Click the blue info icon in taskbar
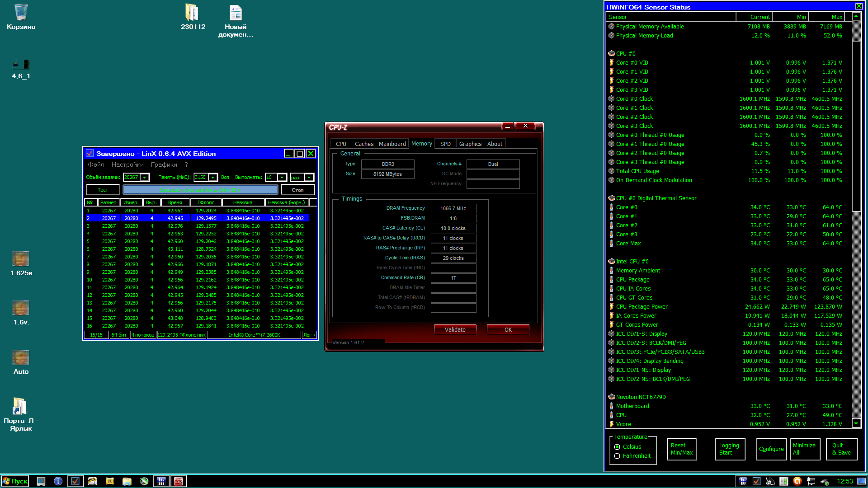This screenshot has height=488, width=868. pos(58,481)
